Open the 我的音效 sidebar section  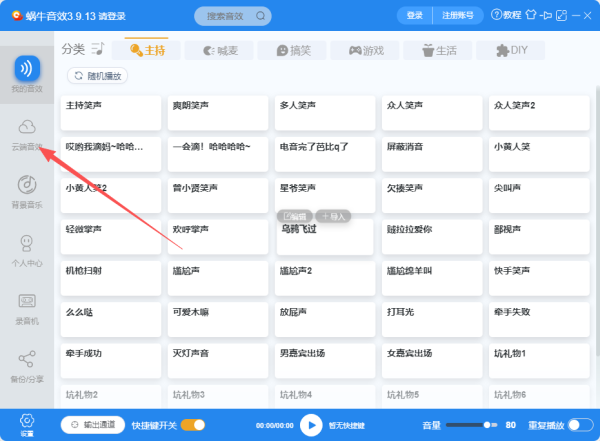(x=27, y=74)
